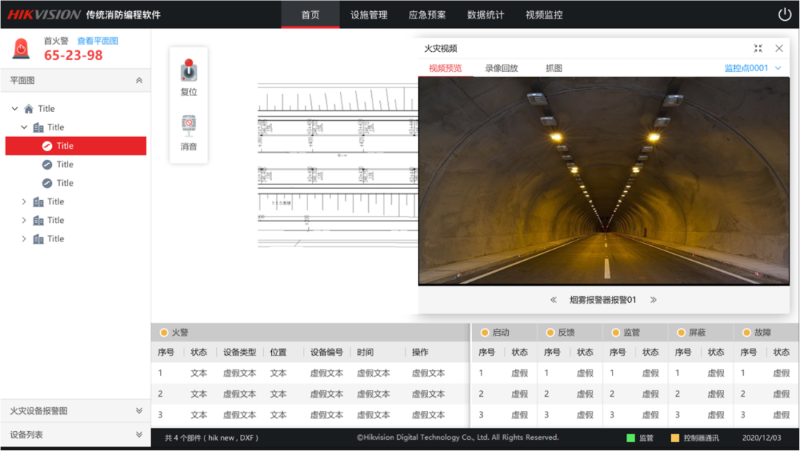The height and width of the screenshot is (451, 800).
Task: Expand the 火灾设备报警图 panel
Action: tap(139, 411)
